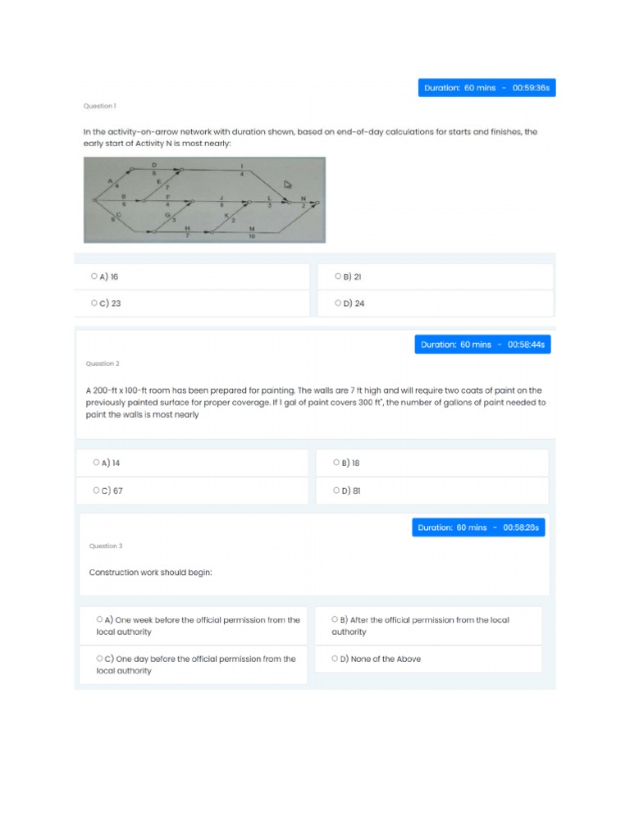Screen dimensions: 630x840
Task: Select answer C) 67 for Question 2
Action: point(97,491)
